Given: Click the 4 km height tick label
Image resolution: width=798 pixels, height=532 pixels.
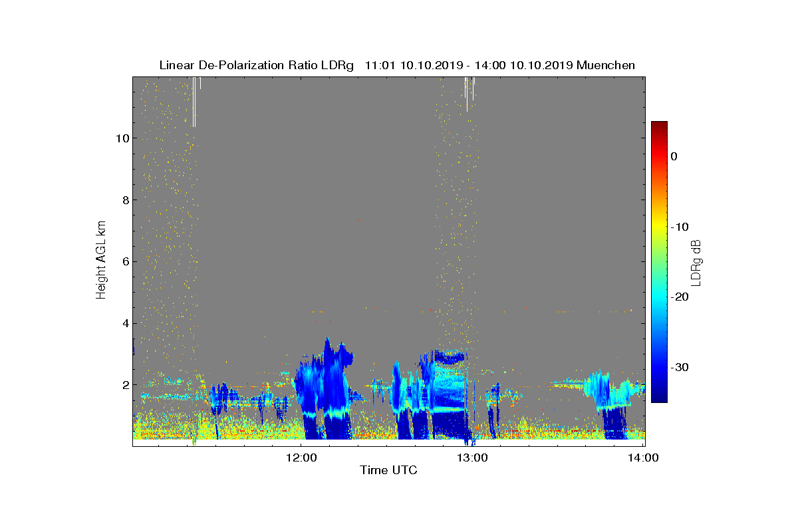Looking at the screenshot, I should click(124, 323).
